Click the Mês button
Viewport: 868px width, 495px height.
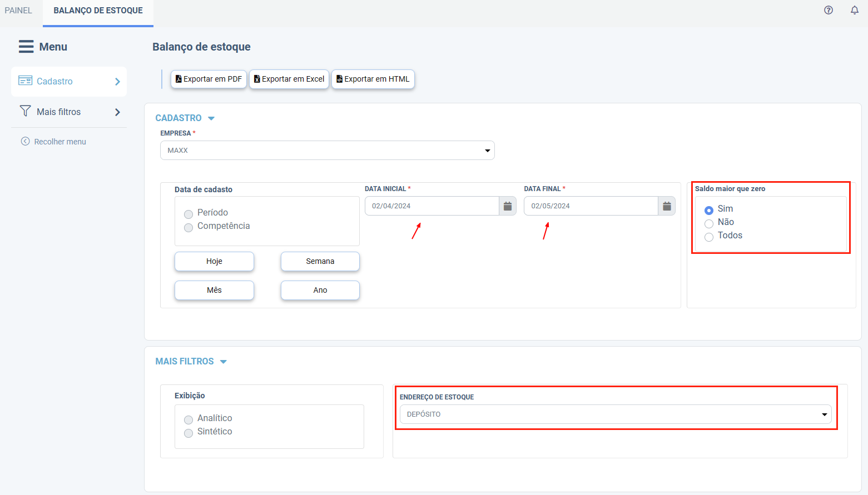click(214, 290)
